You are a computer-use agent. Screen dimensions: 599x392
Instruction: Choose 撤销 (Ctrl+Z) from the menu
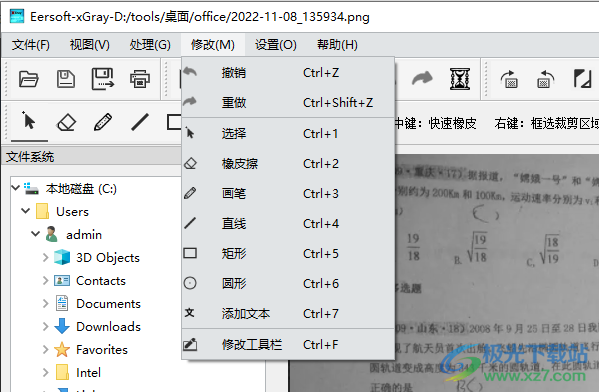coord(288,73)
